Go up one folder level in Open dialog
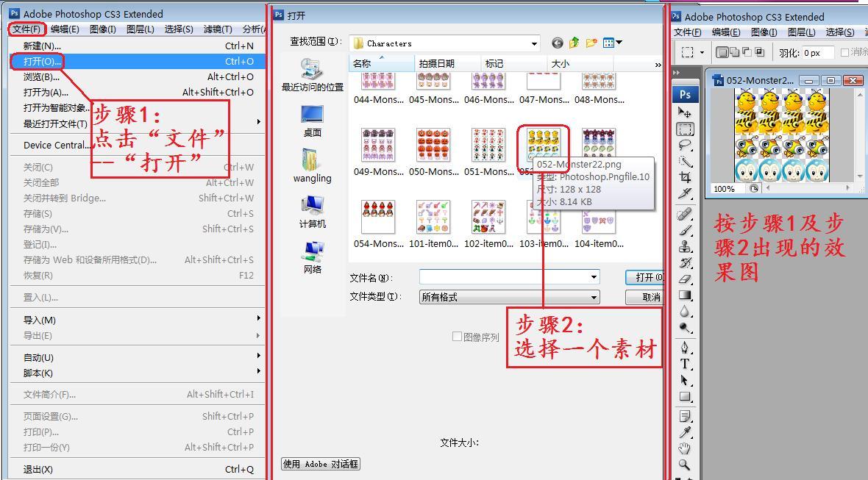The image size is (868, 480). click(574, 43)
